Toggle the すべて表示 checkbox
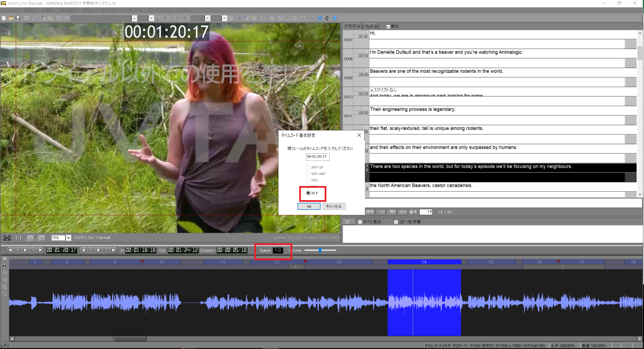This screenshot has width=644, height=349. pos(360,222)
